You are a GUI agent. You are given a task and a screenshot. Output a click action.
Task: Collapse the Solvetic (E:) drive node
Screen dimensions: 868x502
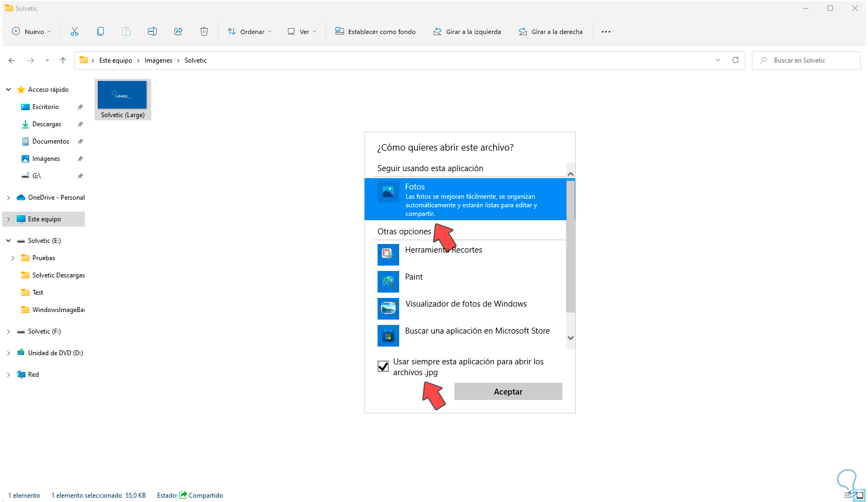(9, 241)
